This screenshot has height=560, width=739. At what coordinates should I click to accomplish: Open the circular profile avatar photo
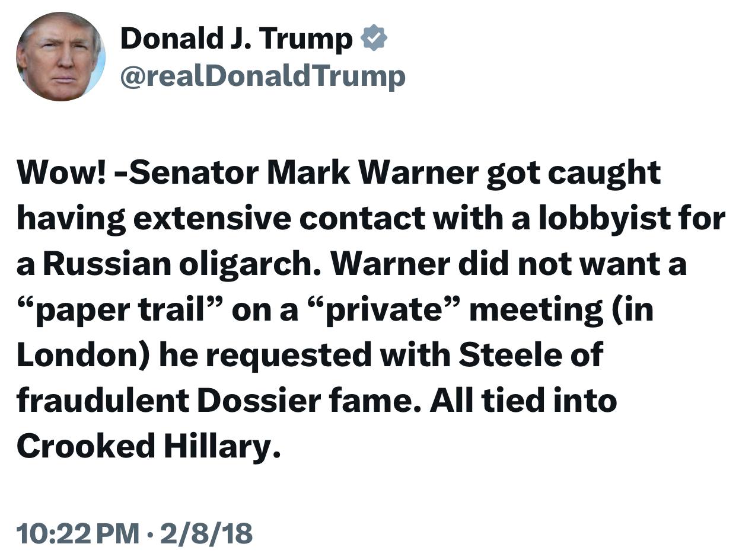[60, 56]
